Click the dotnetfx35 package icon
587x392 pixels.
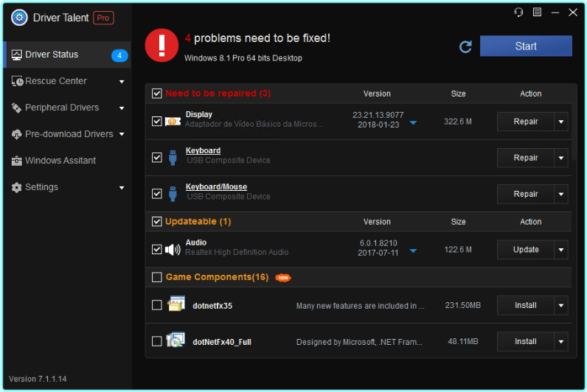pyautogui.click(x=176, y=304)
